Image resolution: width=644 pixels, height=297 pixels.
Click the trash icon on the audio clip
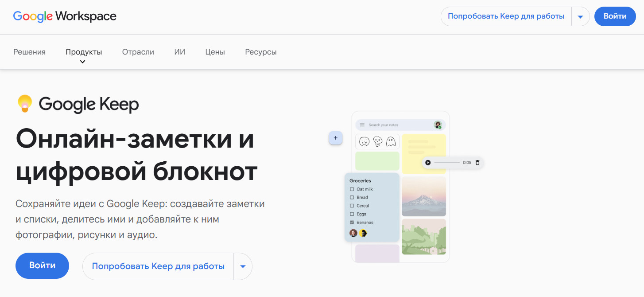point(477,163)
